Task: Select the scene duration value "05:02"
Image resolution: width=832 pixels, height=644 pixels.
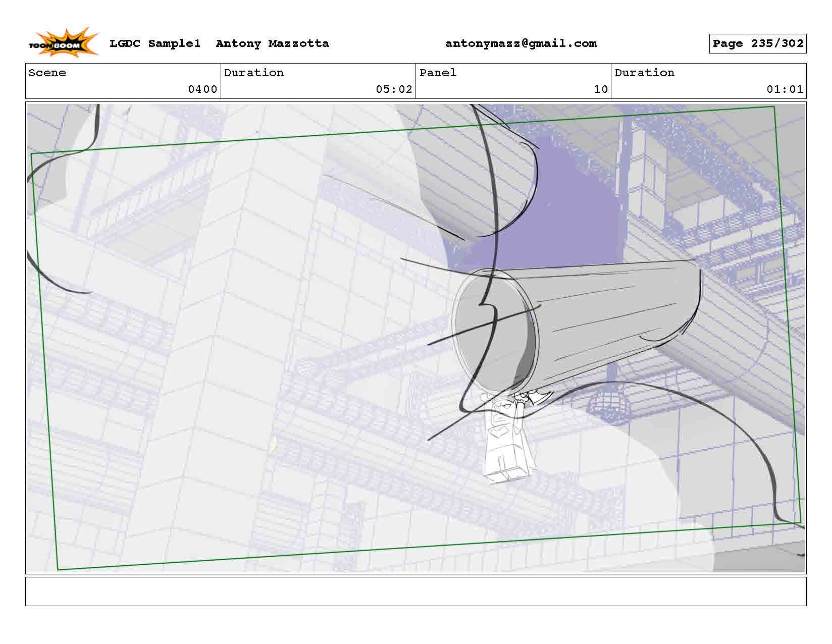Action: [x=394, y=89]
